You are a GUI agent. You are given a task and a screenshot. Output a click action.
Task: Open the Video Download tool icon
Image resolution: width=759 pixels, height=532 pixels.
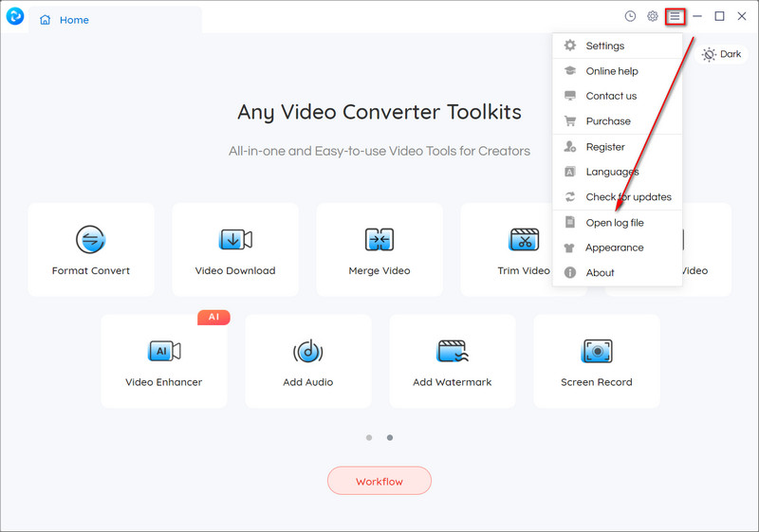tap(235, 239)
